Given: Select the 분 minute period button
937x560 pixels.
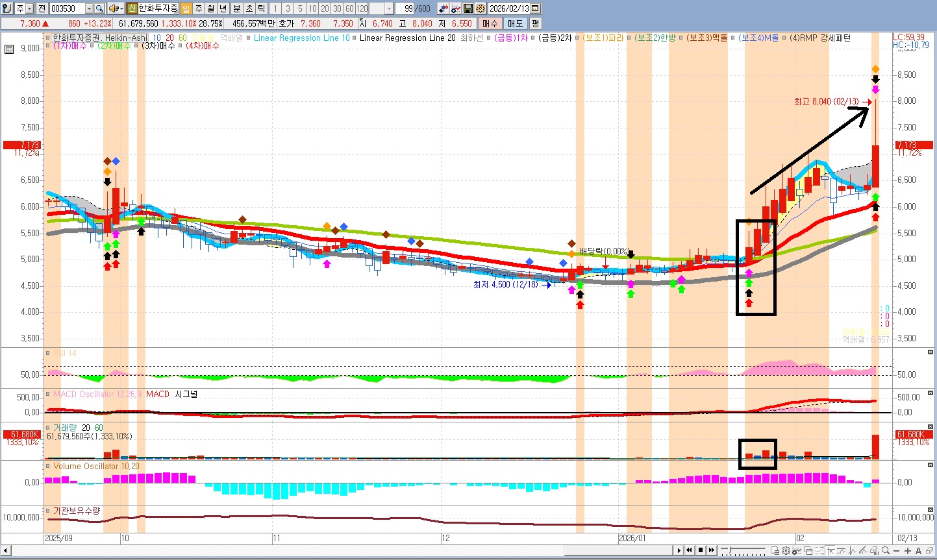Looking at the screenshot, I should (x=236, y=8).
